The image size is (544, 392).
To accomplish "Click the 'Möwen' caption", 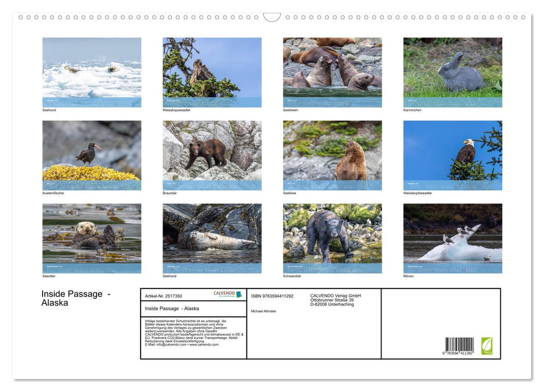I will pos(408,276).
